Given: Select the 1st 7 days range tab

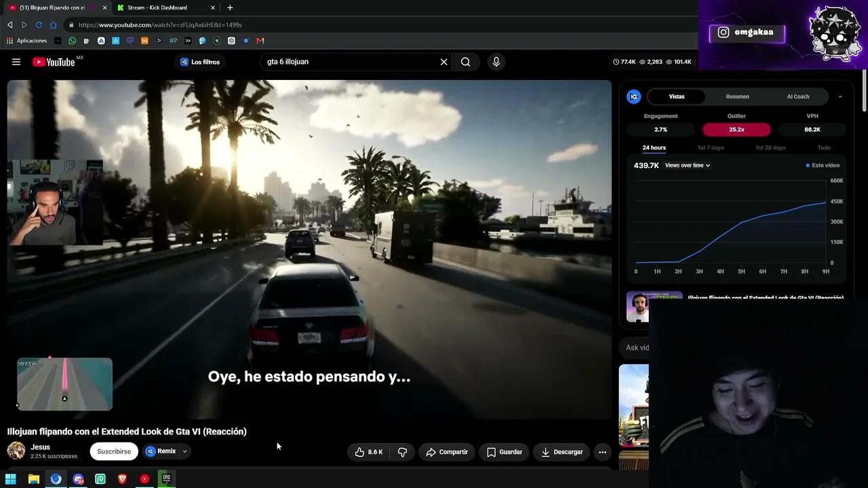Looking at the screenshot, I should (711, 148).
